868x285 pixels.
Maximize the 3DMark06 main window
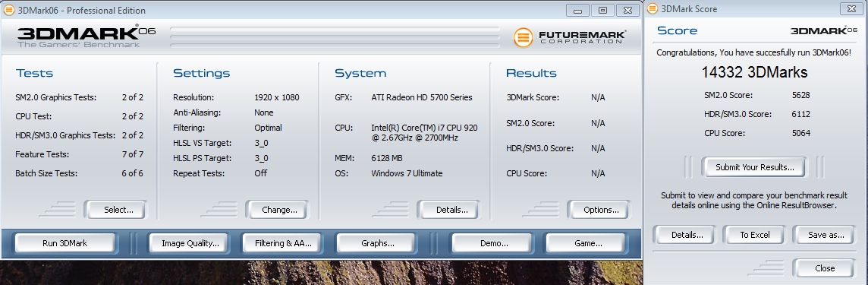[603, 11]
